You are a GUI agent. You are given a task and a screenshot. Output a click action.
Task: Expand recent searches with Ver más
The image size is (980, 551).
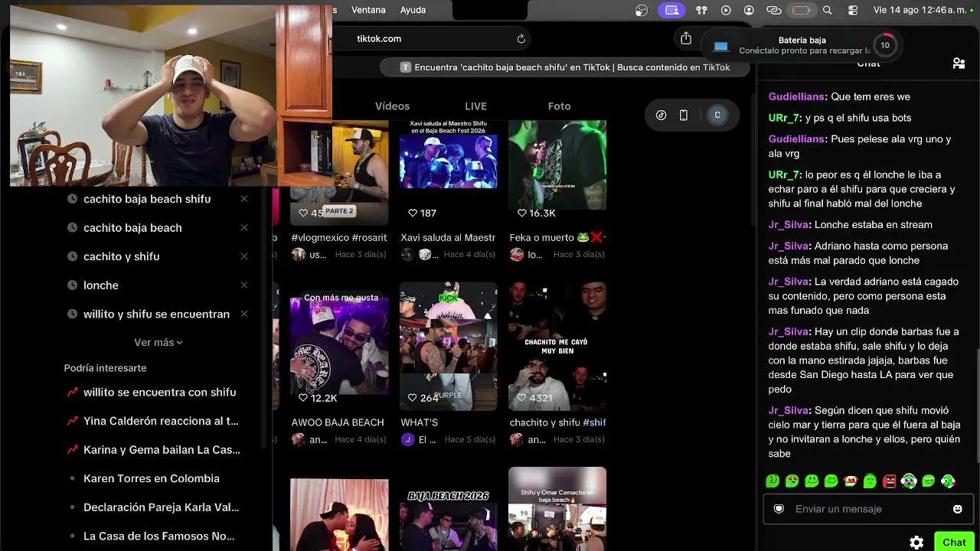(x=158, y=342)
